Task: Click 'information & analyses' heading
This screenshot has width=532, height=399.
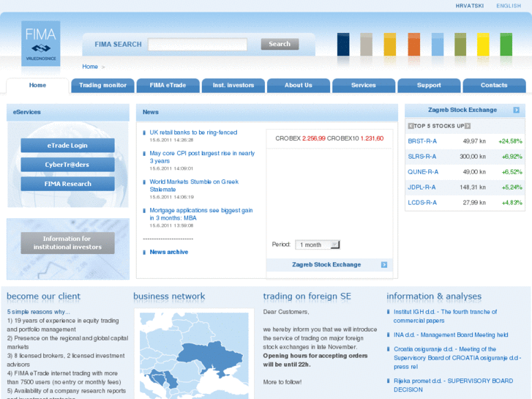Action: [x=434, y=297]
